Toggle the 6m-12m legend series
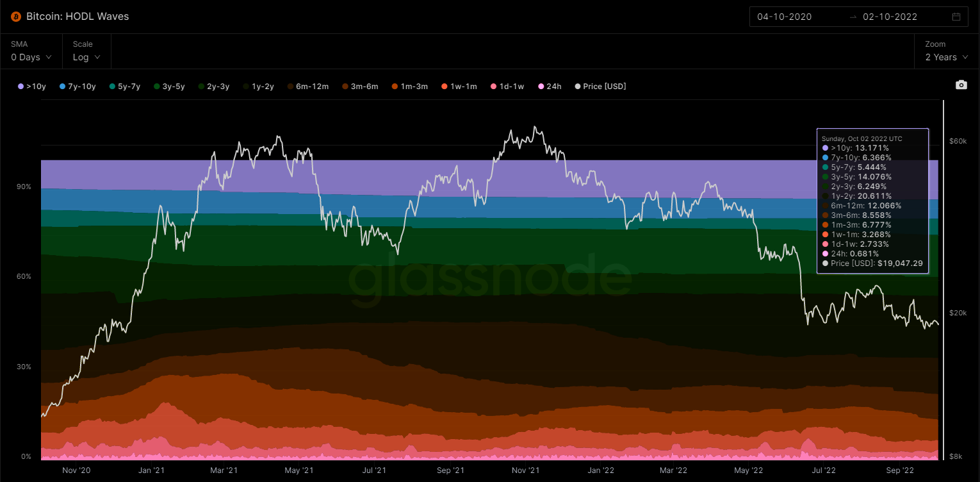The width and height of the screenshot is (980, 482). (307, 86)
